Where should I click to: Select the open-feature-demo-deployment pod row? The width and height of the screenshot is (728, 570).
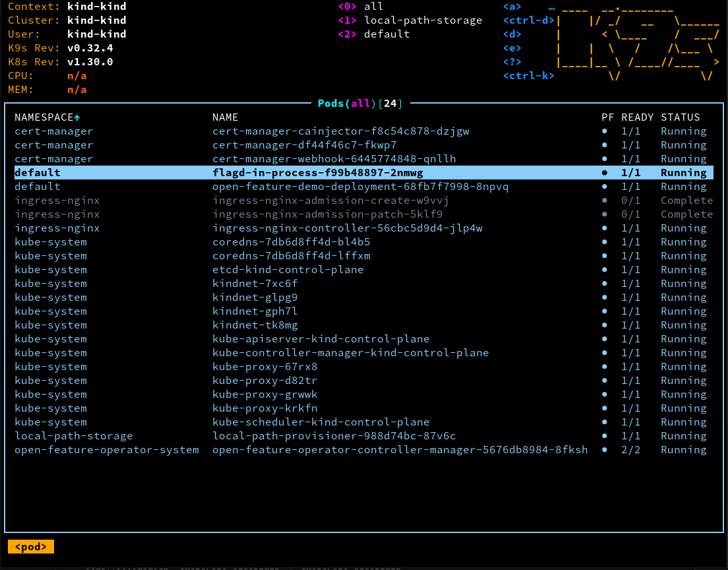360,187
